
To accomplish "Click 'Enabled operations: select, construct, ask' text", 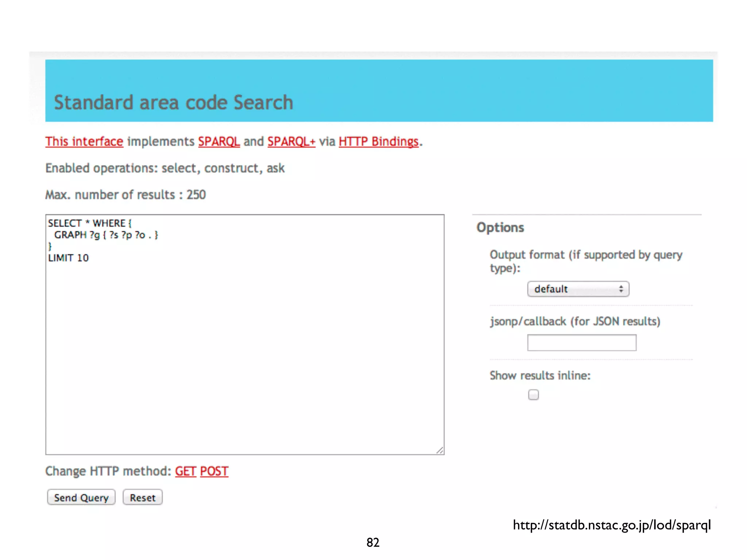I will (165, 168).
